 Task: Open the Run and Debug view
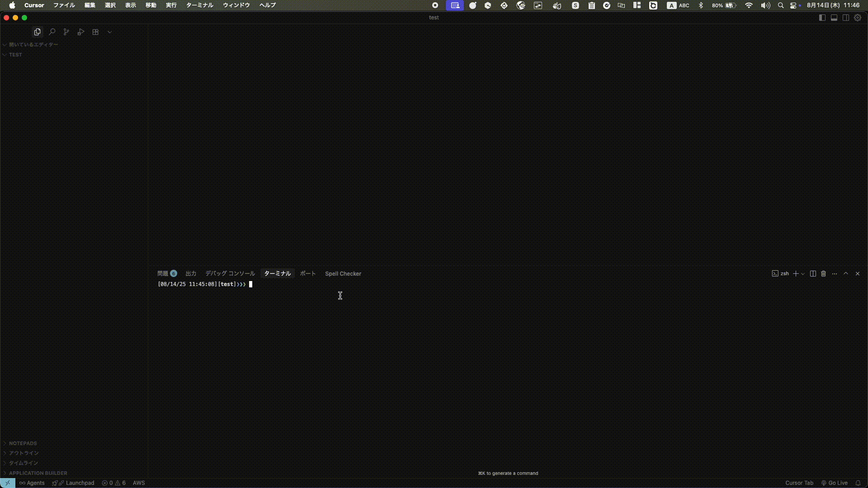(x=81, y=32)
